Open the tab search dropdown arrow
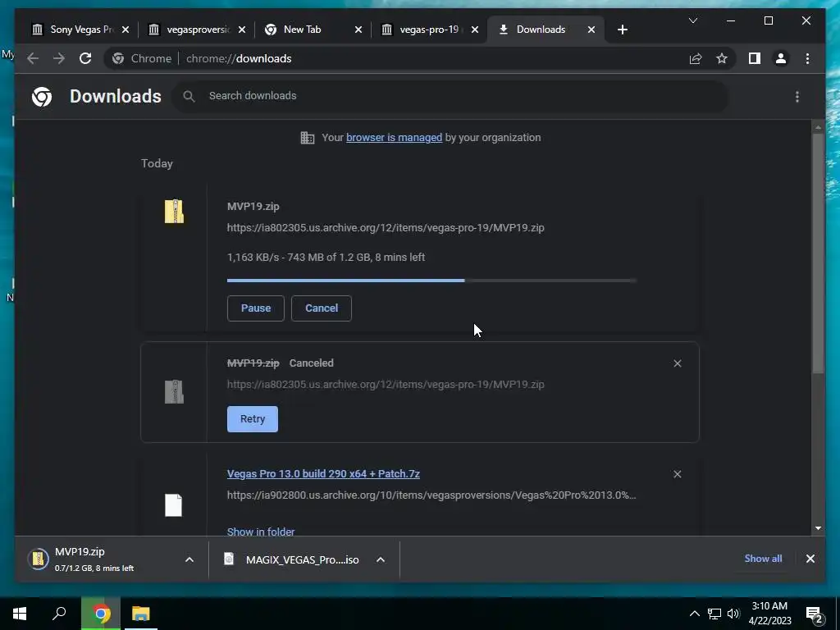 [x=692, y=21]
